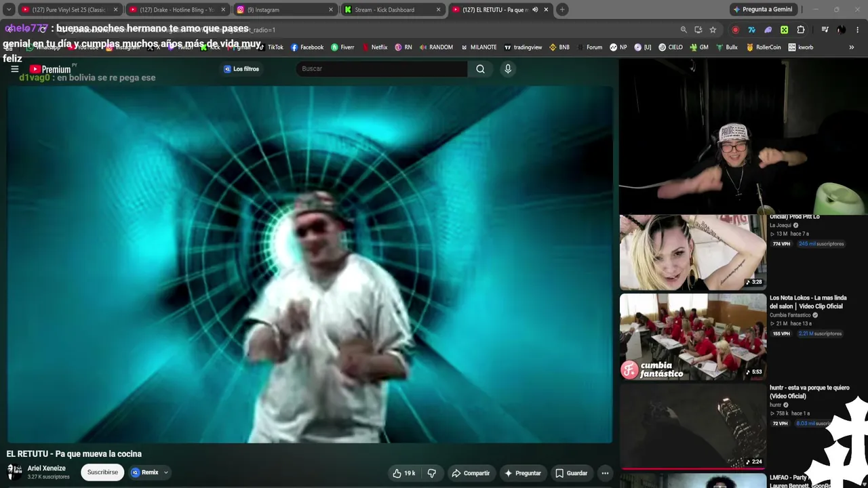Click the Pregunta a Gemini button
Screen dimensions: 868x488
tap(762, 9)
